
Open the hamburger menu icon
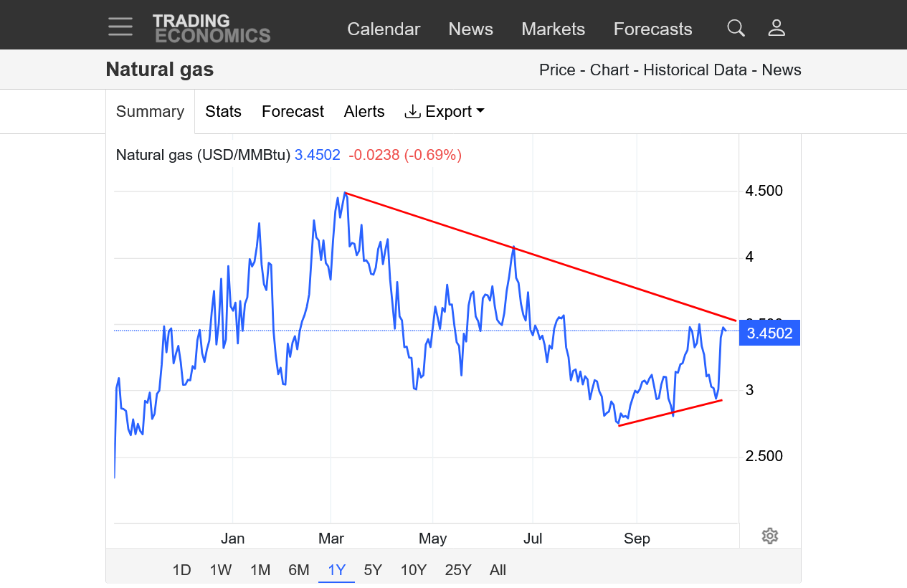[120, 27]
